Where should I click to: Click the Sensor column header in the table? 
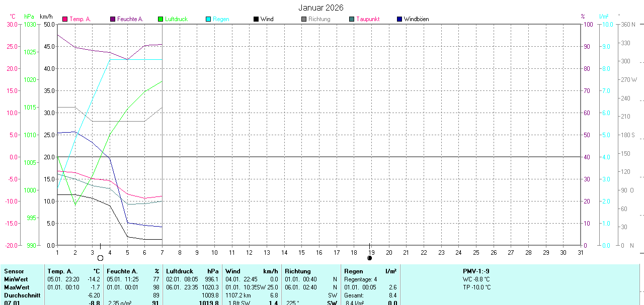point(14,271)
